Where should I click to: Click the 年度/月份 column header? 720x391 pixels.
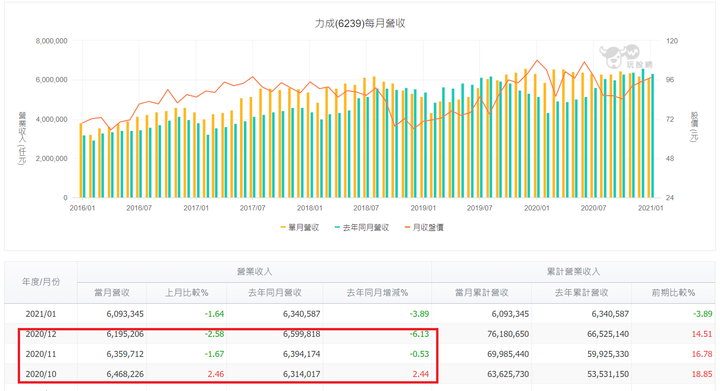(x=41, y=282)
